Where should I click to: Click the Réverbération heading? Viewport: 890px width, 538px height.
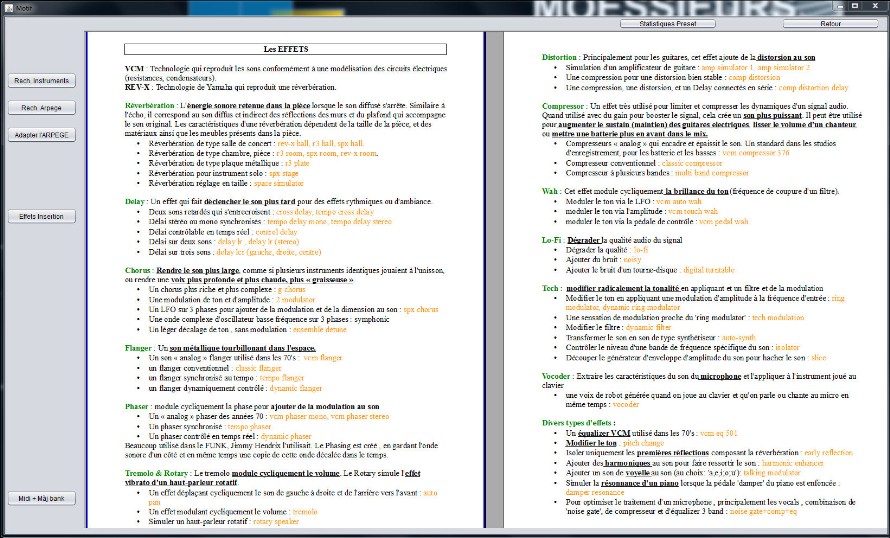[149, 106]
